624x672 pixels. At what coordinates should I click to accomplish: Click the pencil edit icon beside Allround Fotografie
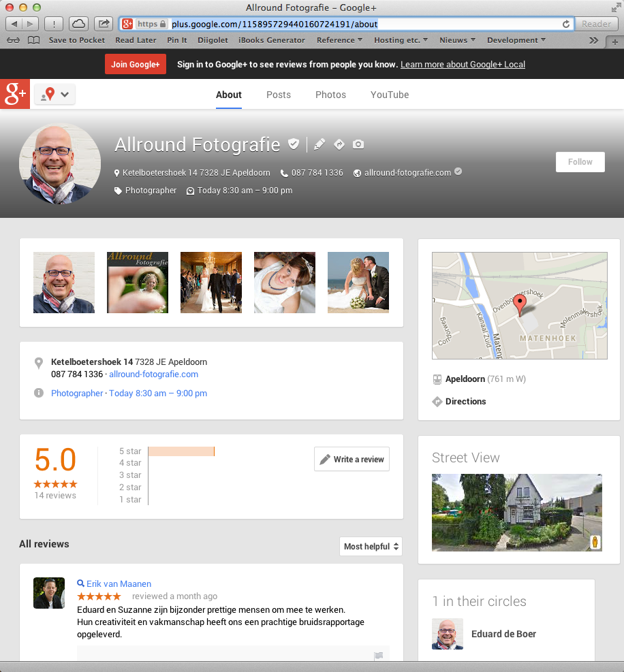pyautogui.click(x=319, y=144)
